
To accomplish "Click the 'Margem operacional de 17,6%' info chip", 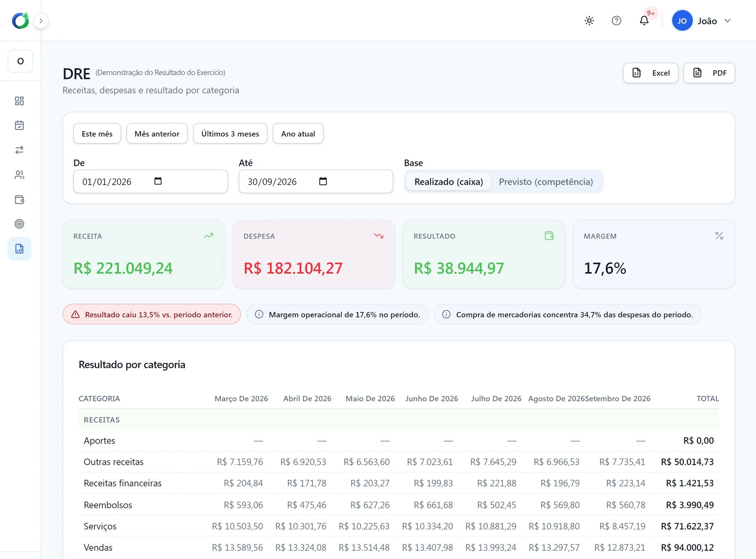I will pos(337,314).
